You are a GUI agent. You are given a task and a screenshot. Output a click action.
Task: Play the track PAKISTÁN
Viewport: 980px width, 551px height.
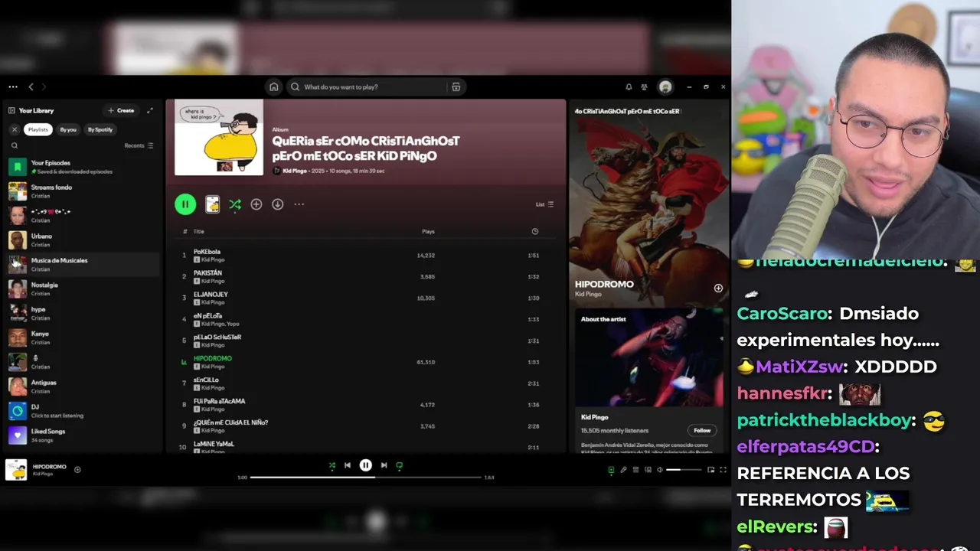(x=366, y=277)
